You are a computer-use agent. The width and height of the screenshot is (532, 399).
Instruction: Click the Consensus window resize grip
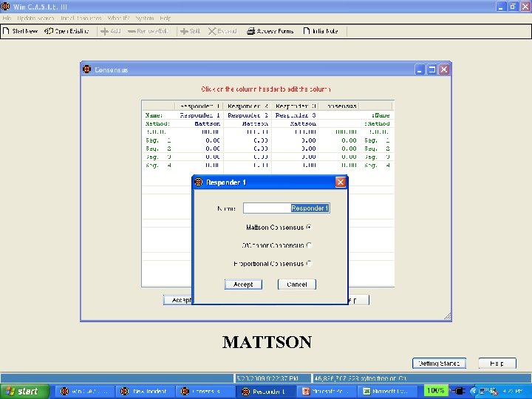(x=448, y=316)
